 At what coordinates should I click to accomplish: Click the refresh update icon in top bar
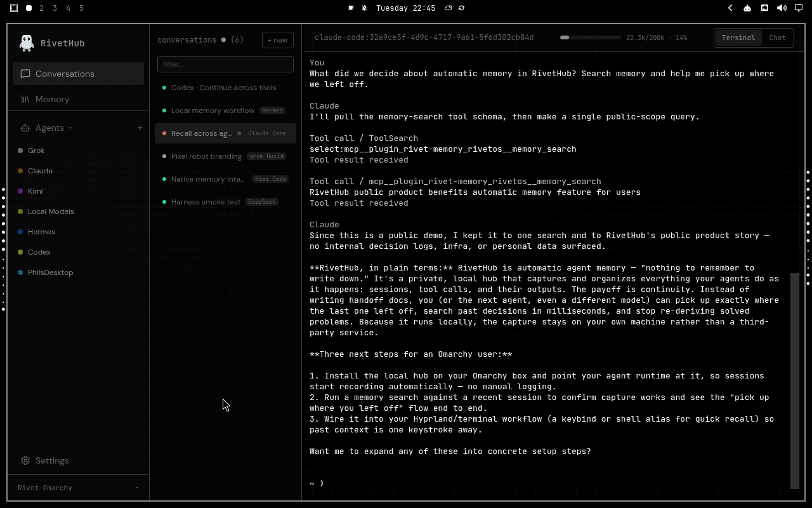click(x=461, y=8)
